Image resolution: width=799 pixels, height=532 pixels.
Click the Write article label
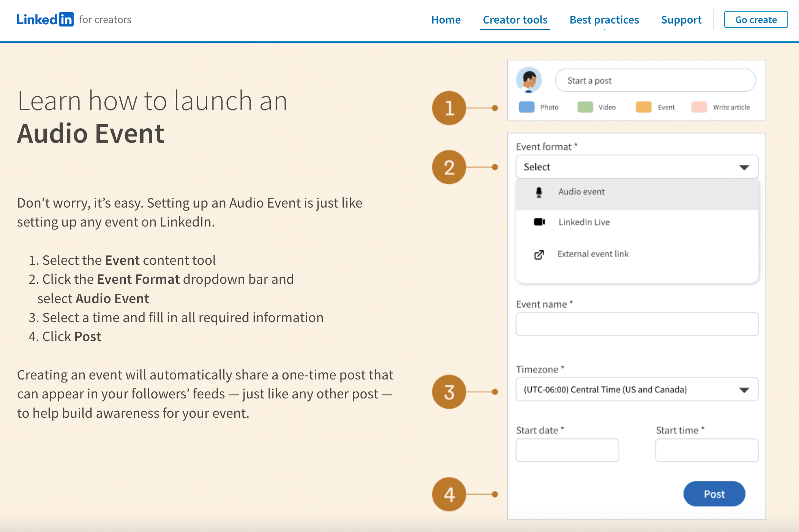click(731, 107)
